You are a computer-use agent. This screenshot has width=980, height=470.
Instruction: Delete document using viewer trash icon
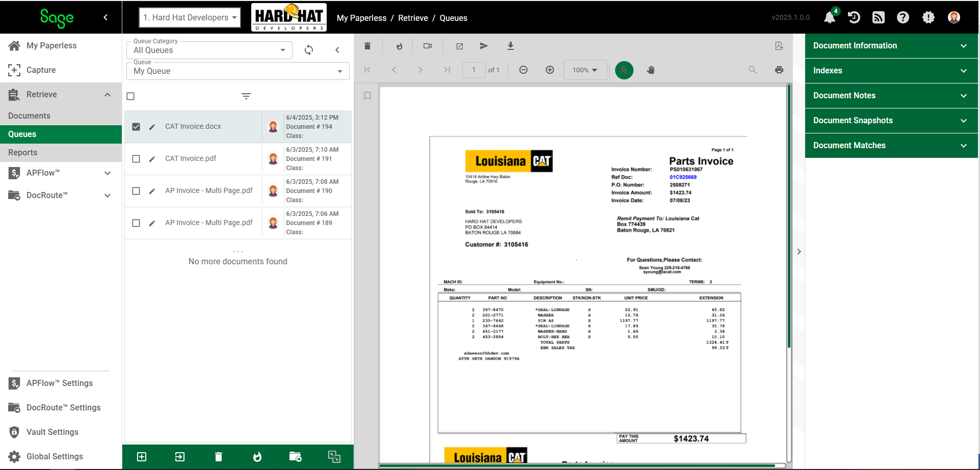pyautogui.click(x=367, y=46)
